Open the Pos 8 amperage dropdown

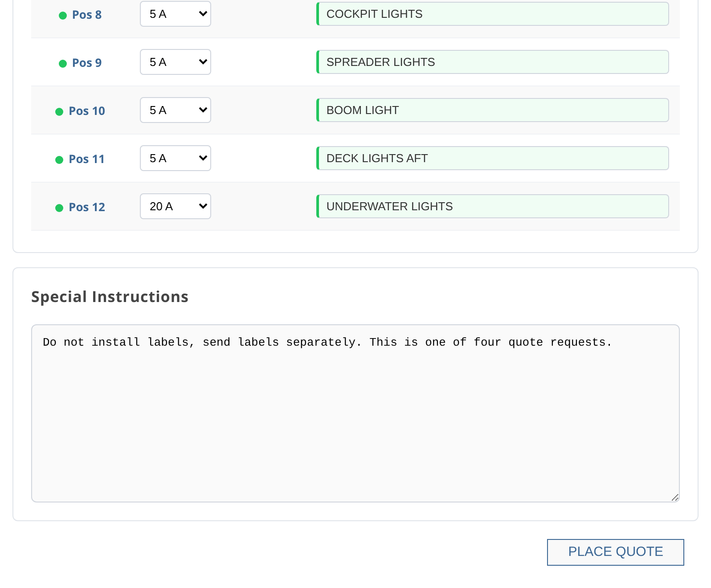coord(176,14)
